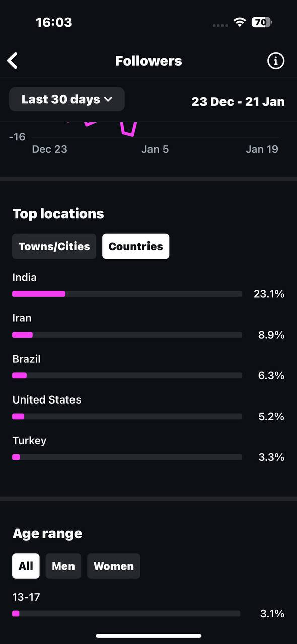
Task: Switch the age range to Men
Action: (x=63, y=566)
